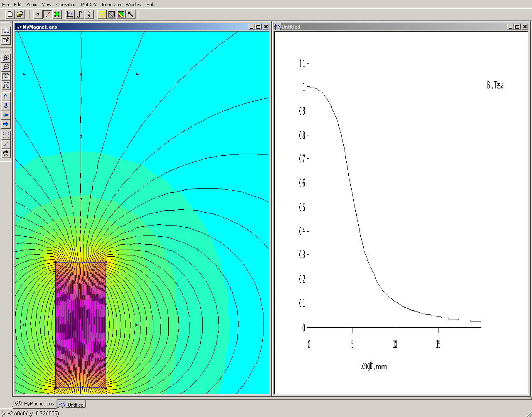Open the Window menu

133,5
